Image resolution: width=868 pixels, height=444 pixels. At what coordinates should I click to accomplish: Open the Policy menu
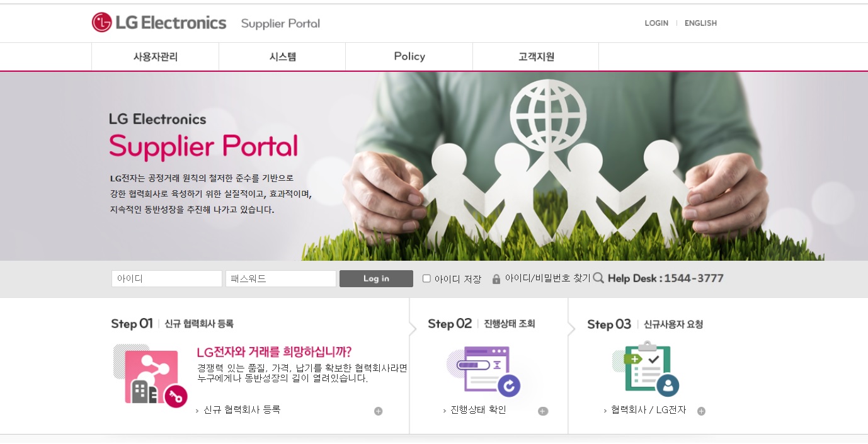click(409, 57)
